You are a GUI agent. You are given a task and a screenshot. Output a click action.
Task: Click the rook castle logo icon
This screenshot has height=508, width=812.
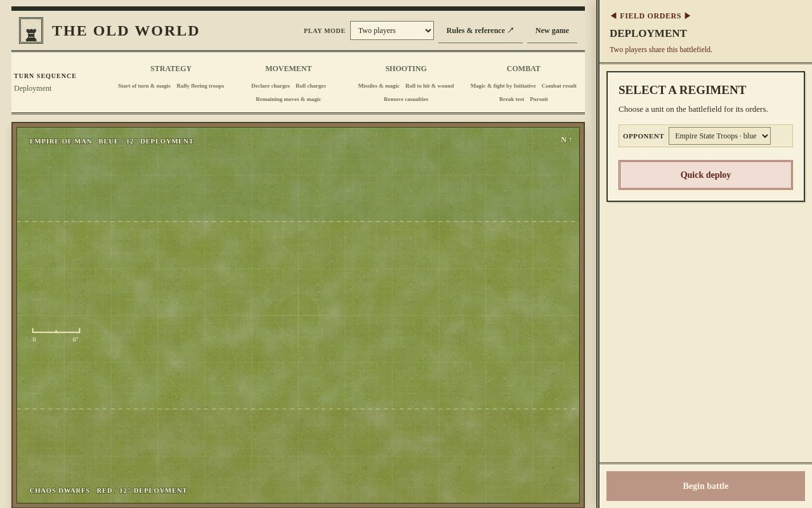pos(31,30)
